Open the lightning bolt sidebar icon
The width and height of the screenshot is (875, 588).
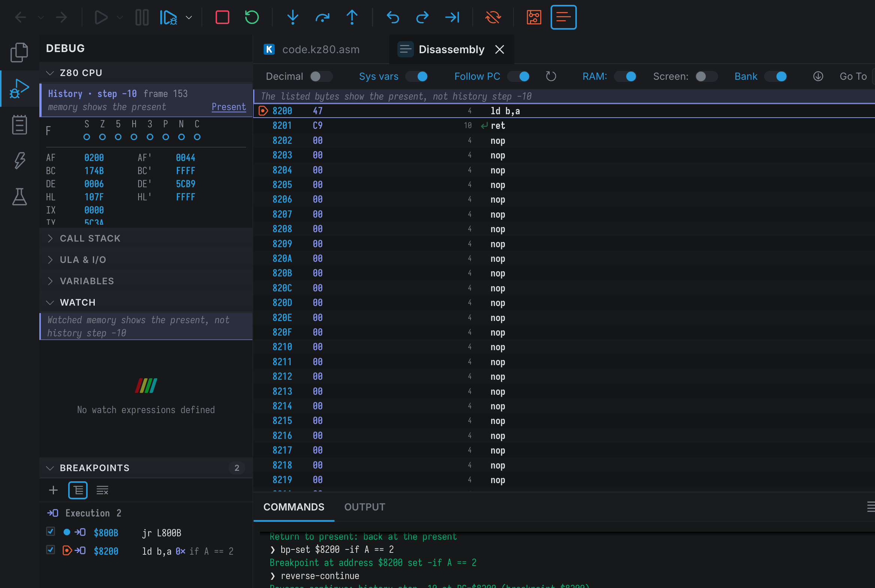click(19, 161)
